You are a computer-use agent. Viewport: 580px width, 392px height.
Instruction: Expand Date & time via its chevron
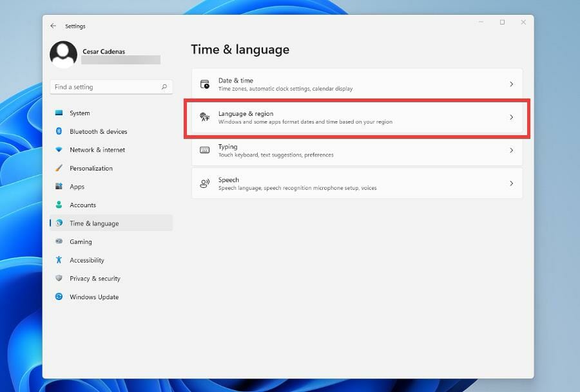(512, 84)
